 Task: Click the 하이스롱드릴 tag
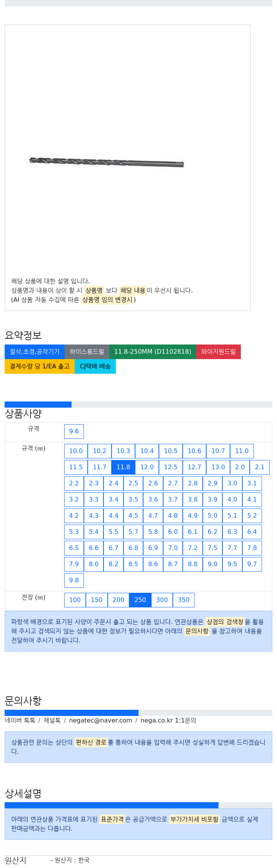click(x=87, y=352)
